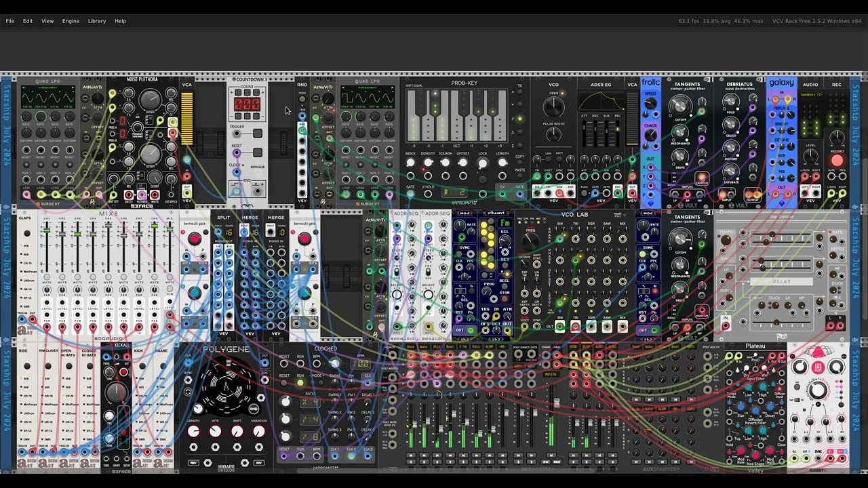Screen dimensions: 868x488
Task: Click the Frolic CHAOS knob
Action: pyautogui.click(x=650, y=136)
